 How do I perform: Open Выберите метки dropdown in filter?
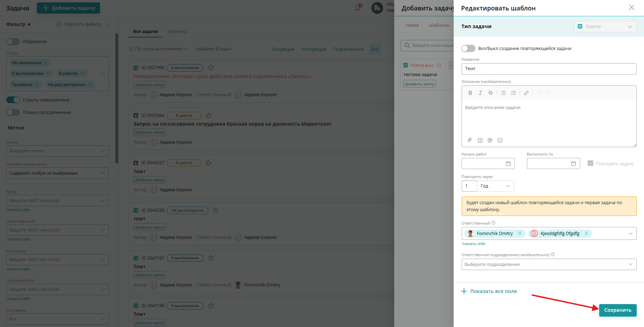[x=57, y=151]
